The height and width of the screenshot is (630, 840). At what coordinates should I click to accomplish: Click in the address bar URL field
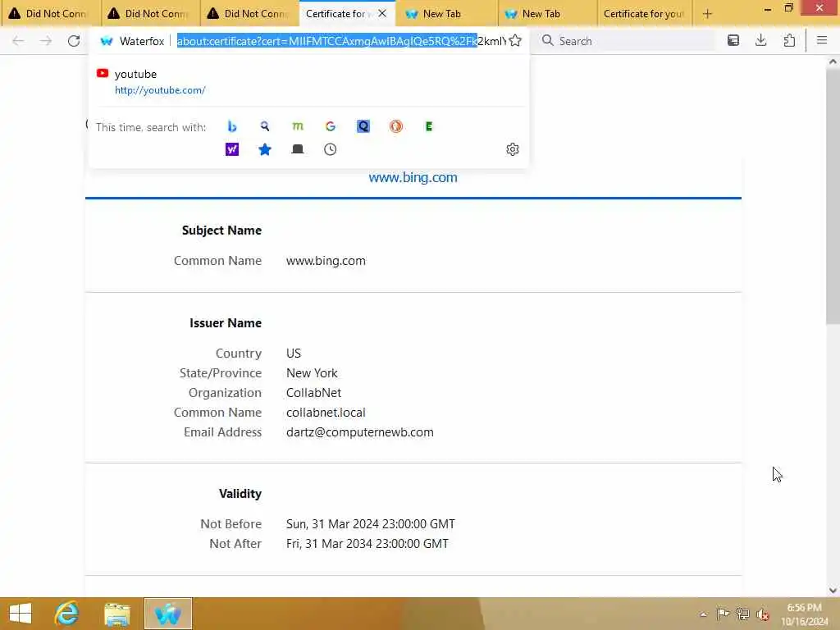[x=340, y=41]
